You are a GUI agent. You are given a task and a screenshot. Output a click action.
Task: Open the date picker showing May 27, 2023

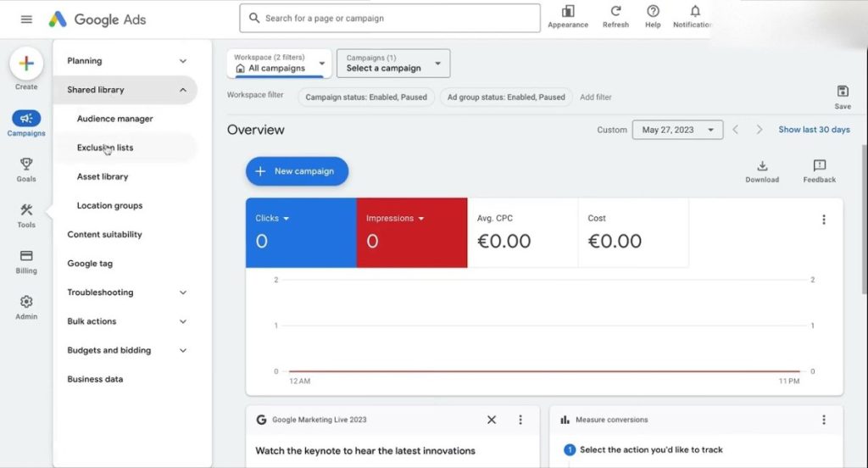[677, 130]
